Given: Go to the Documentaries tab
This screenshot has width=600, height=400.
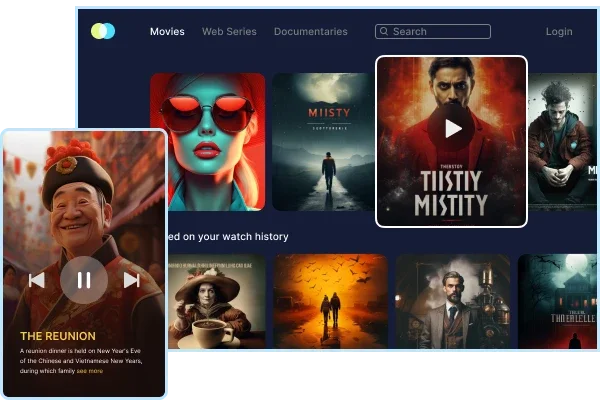Looking at the screenshot, I should click(310, 32).
